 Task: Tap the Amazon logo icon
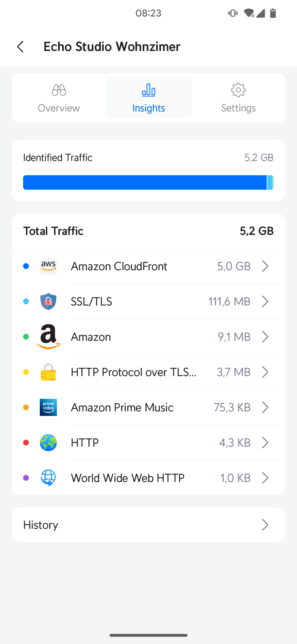(48, 337)
